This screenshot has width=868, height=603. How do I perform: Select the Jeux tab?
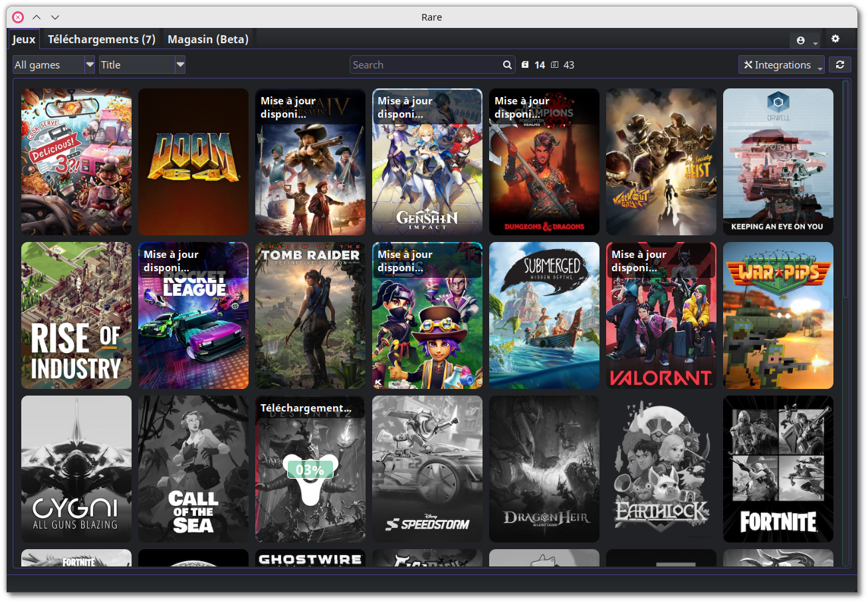coord(24,39)
